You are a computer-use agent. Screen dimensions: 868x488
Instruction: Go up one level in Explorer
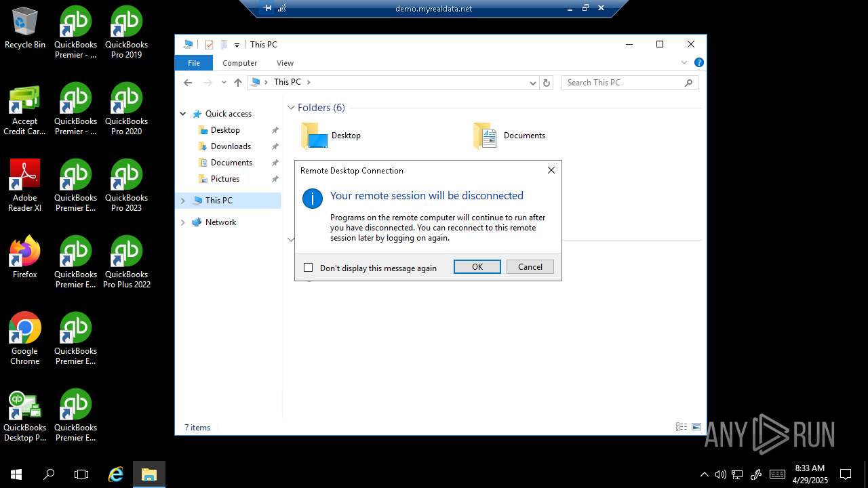click(237, 83)
